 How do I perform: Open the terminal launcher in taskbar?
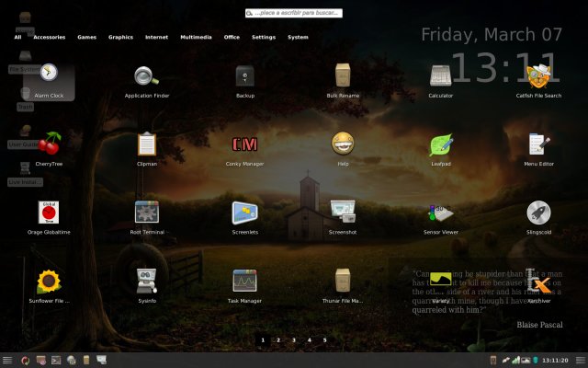(56, 361)
